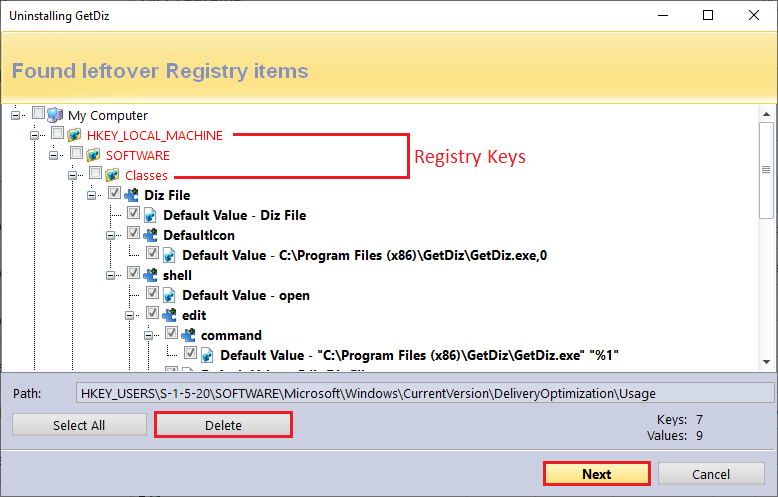Click the Classes registry folder icon
778x497 pixels.
coord(112,175)
